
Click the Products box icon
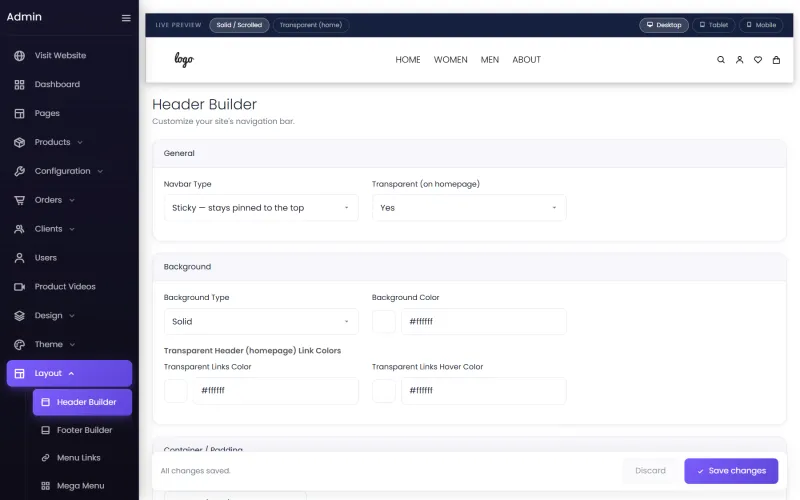coord(19,142)
